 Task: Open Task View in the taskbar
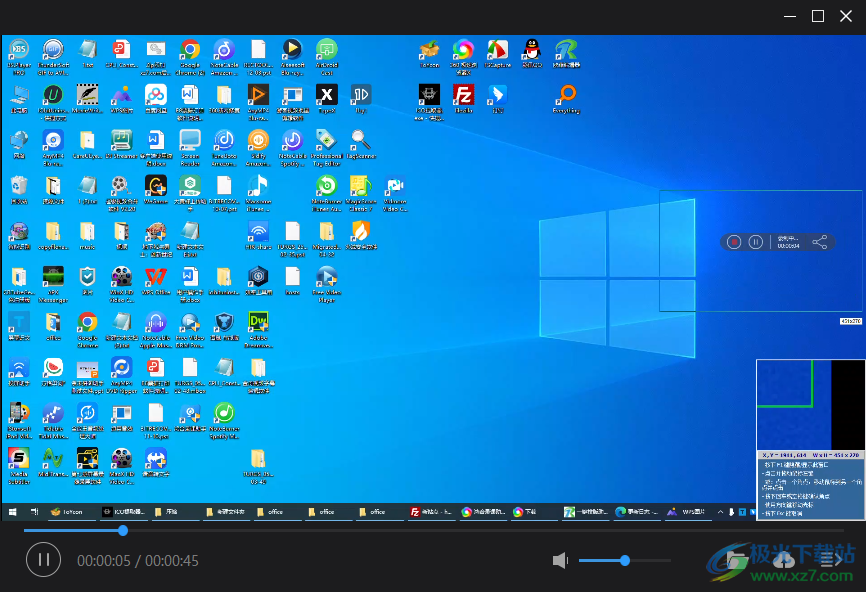pyautogui.click(x=34, y=512)
